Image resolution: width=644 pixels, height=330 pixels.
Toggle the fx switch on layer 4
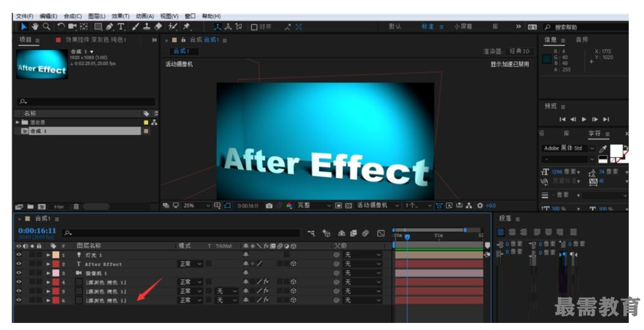[x=266, y=282]
